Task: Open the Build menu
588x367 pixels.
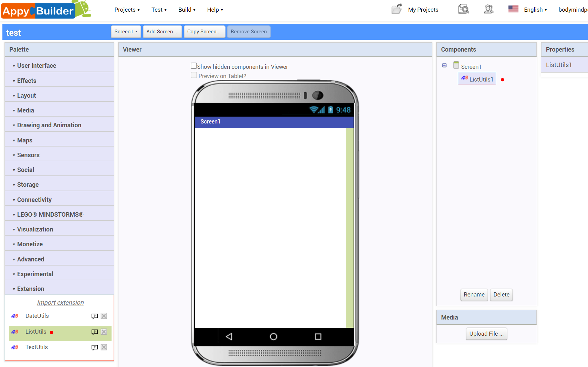Action: 187,10
